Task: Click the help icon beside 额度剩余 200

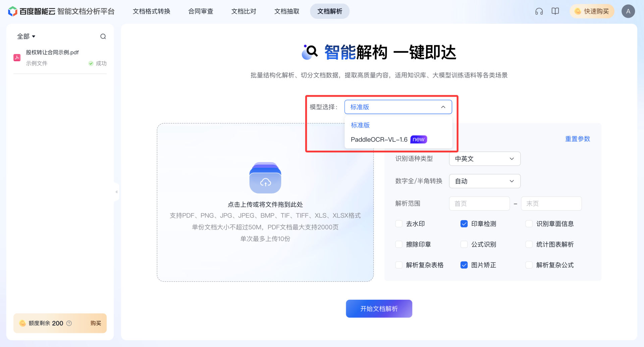Action: 69,323
